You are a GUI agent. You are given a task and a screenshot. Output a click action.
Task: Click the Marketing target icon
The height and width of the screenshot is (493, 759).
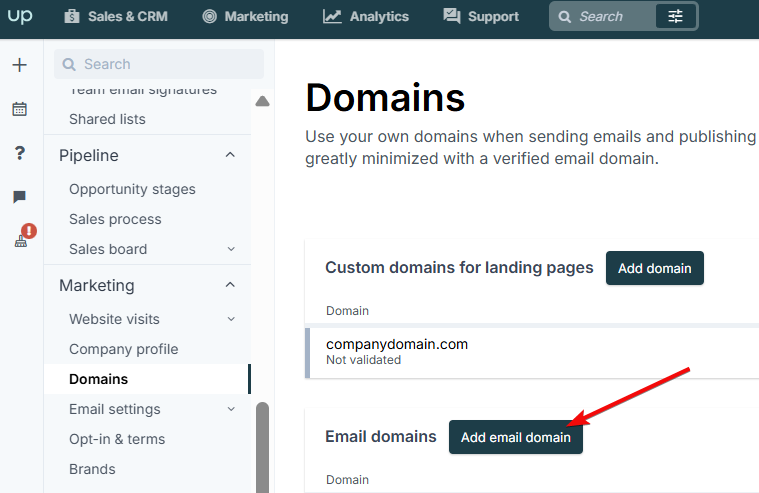[210, 16]
